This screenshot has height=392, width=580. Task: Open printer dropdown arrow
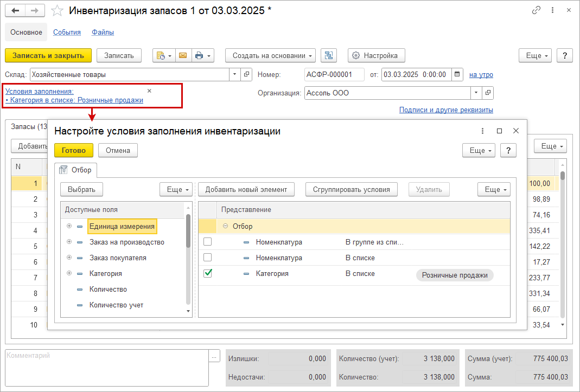click(209, 55)
